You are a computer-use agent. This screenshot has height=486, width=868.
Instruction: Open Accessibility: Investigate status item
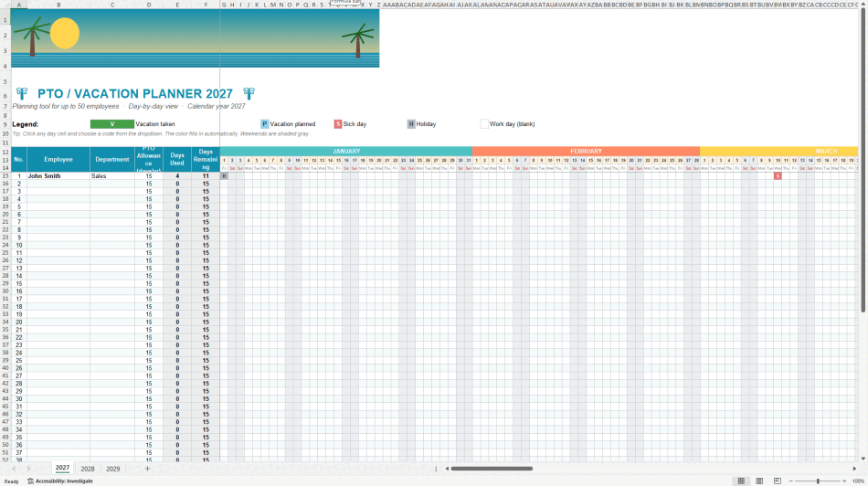(60, 481)
